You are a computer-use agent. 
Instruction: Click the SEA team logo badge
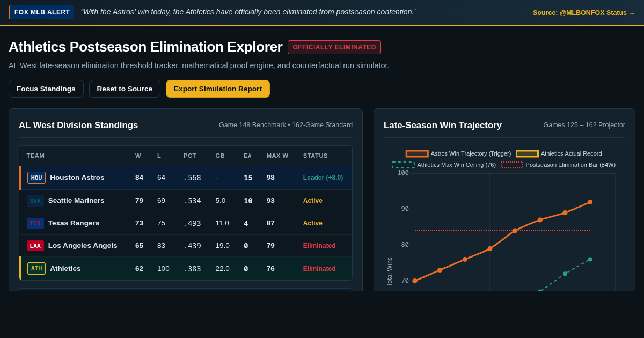click(x=35, y=201)
